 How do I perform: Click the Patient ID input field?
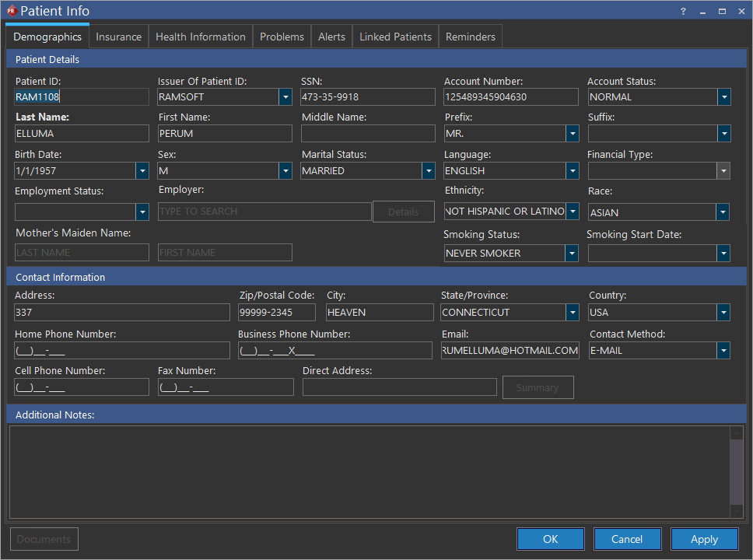click(x=81, y=96)
